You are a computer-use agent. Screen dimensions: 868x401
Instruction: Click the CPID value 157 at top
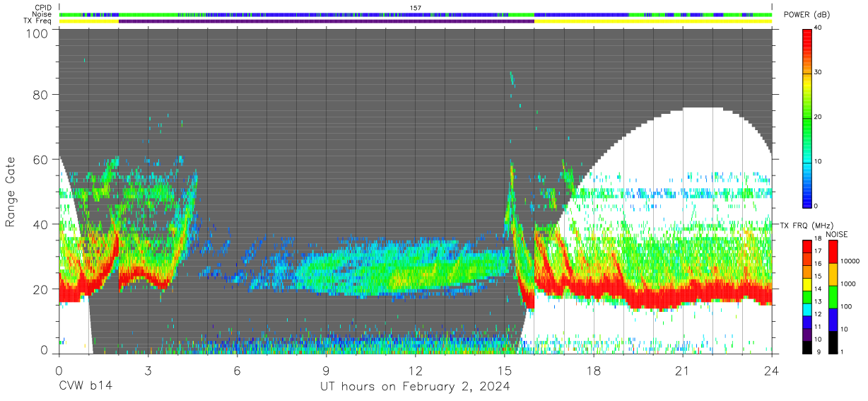pos(416,8)
